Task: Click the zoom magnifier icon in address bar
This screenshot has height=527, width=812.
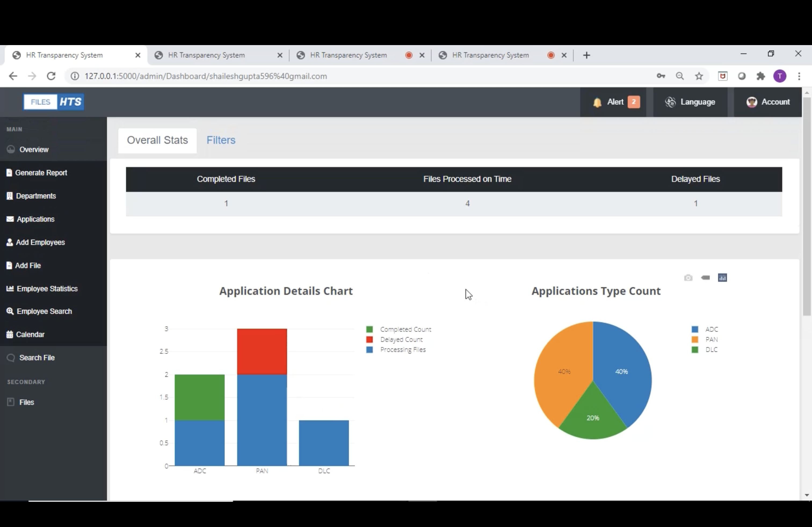Action: pos(680,76)
